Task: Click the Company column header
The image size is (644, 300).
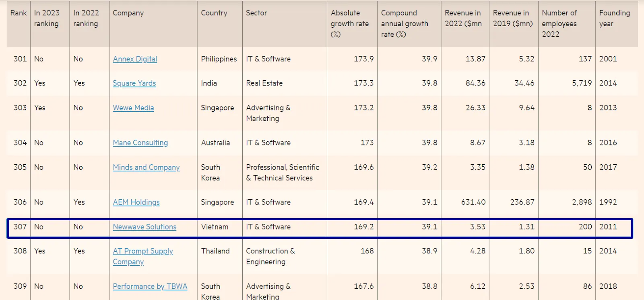Action: (x=128, y=13)
